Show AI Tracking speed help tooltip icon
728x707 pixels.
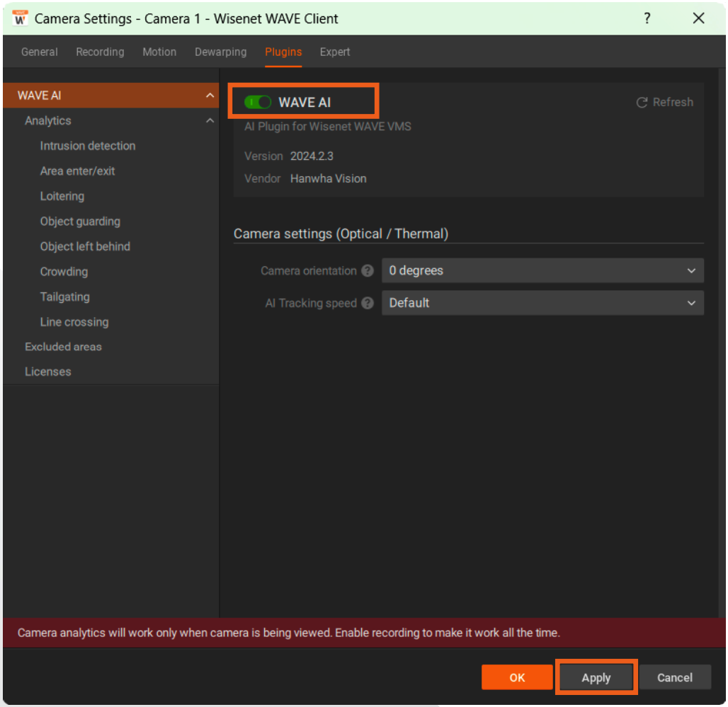[x=368, y=303]
